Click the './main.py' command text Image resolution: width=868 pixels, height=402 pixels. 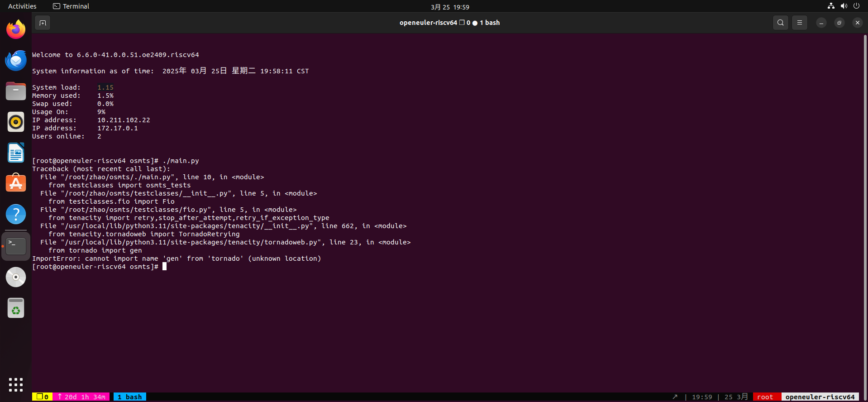181,161
